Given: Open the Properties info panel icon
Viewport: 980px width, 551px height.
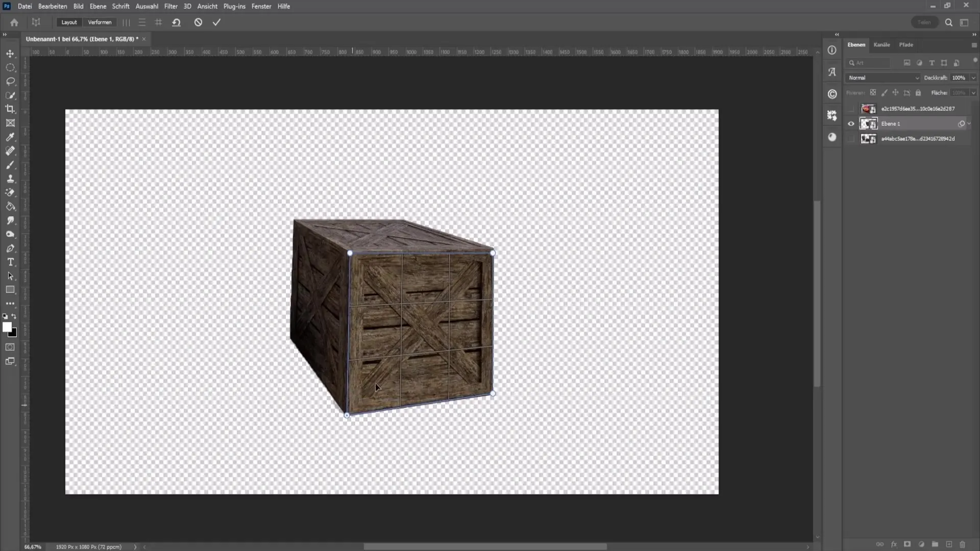Looking at the screenshot, I should tap(832, 50).
